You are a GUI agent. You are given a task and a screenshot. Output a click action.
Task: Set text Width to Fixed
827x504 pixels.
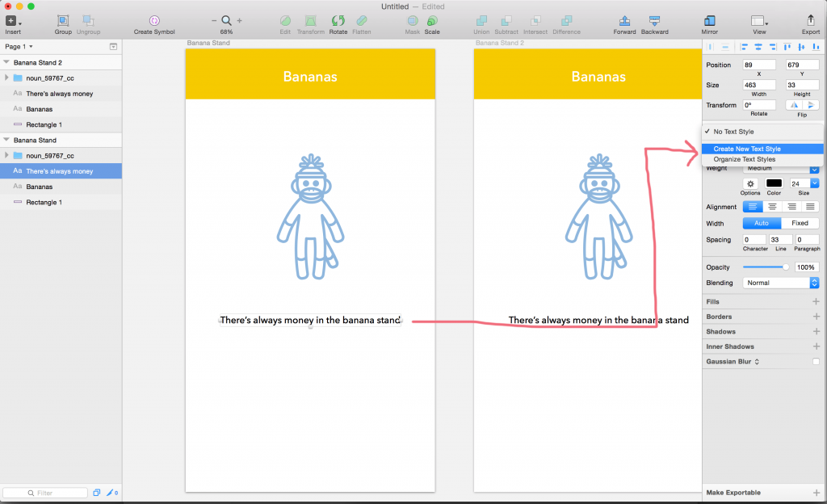coord(800,223)
